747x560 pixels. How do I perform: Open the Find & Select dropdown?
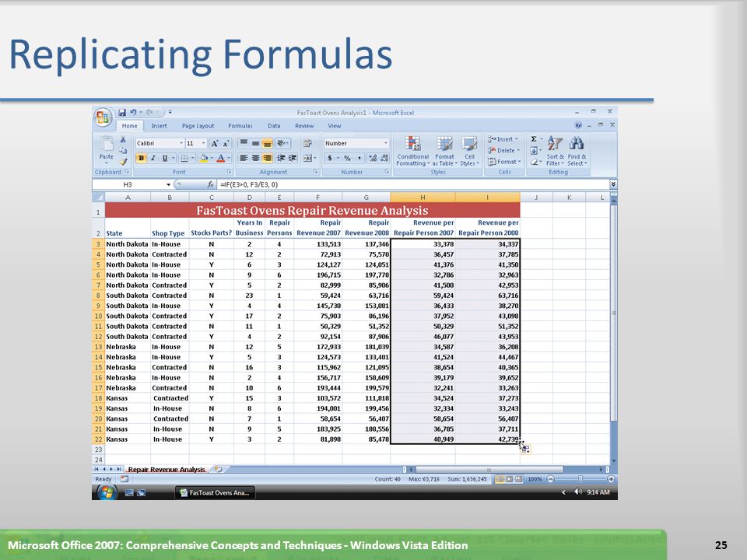point(577,150)
